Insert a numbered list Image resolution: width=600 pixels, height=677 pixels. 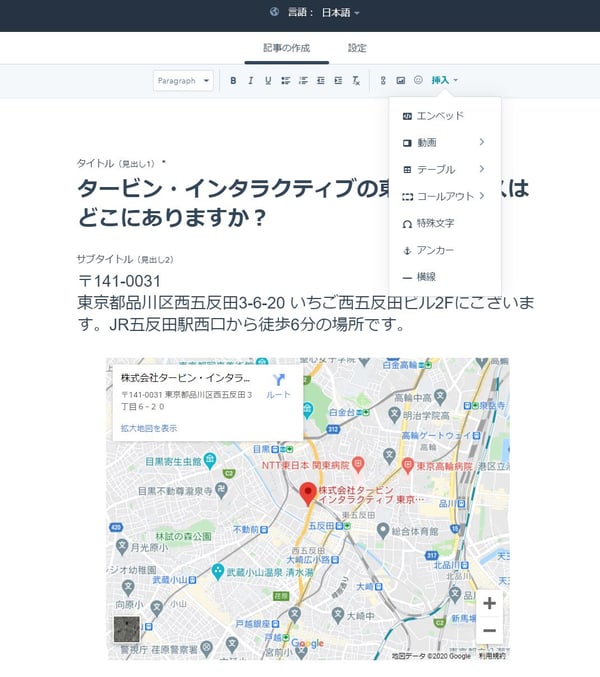(303, 80)
